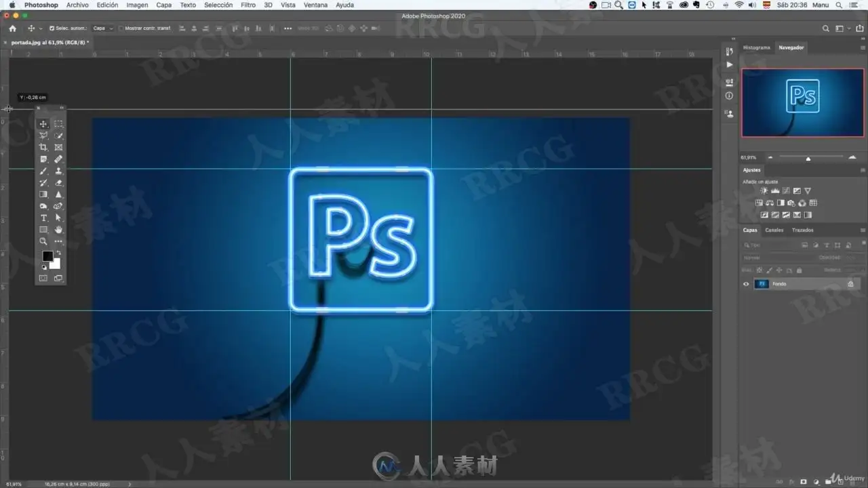Open the Filtro menu
Image resolution: width=868 pixels, height=488 pixels.
coord(248,5)
